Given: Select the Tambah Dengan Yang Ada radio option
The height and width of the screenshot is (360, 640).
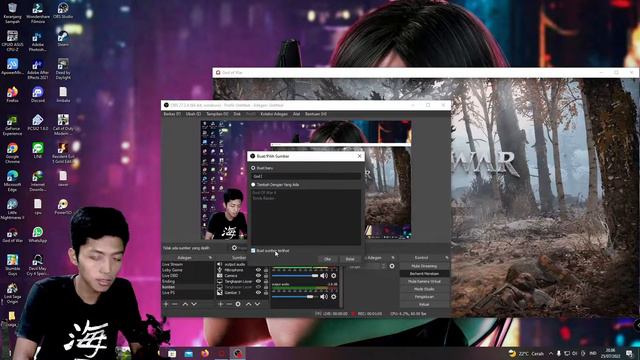Looking at the screenshot, I should pyautogui.click(x=253, y=185).
